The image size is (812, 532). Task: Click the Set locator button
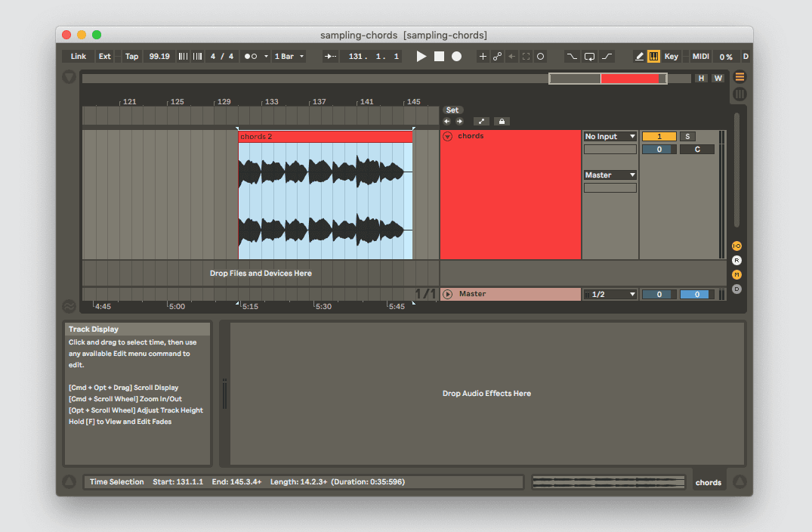tap(452, 110)
